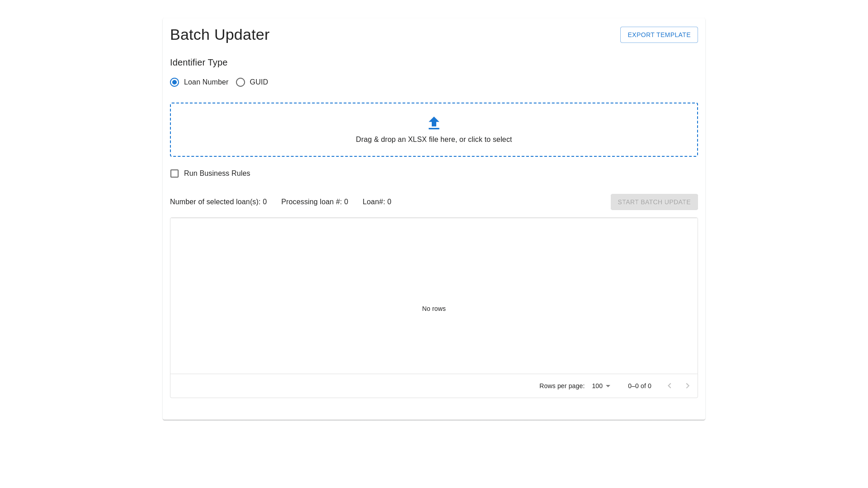This screenshot has width=868, height=488.
Task: Click the Loan#: 0 status text
Action: [377, 202]
